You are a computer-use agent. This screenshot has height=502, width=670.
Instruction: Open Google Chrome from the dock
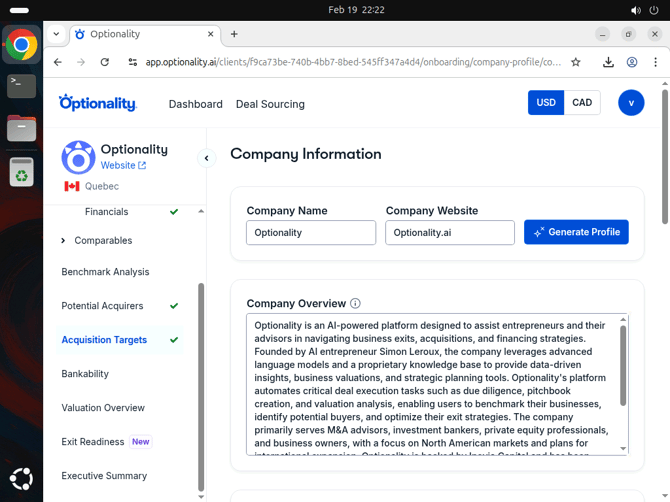(21, 44)
